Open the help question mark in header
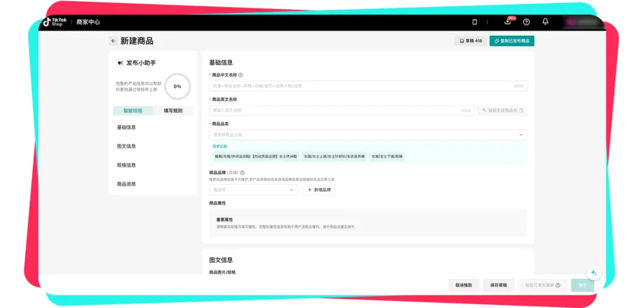Screen dimensions: 644x308 526,22
